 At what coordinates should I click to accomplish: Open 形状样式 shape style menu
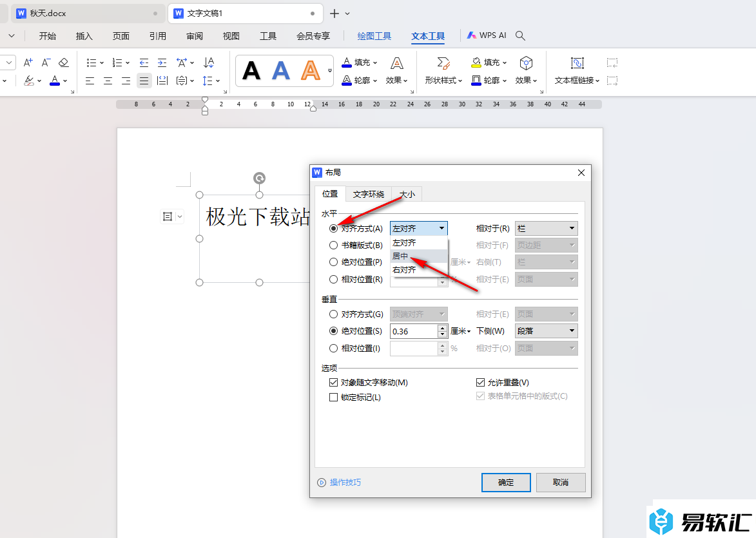pos(443,71)
